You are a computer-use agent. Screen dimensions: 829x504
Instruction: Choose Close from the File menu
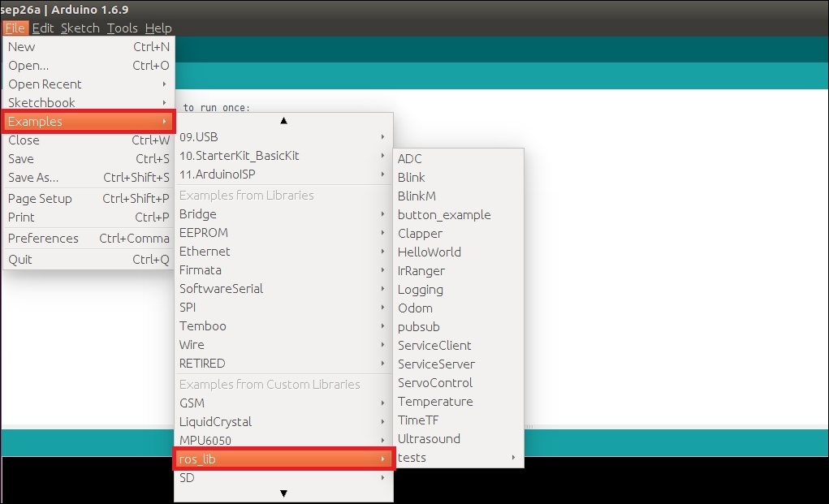pyautogui.click(x=89, y=140)
